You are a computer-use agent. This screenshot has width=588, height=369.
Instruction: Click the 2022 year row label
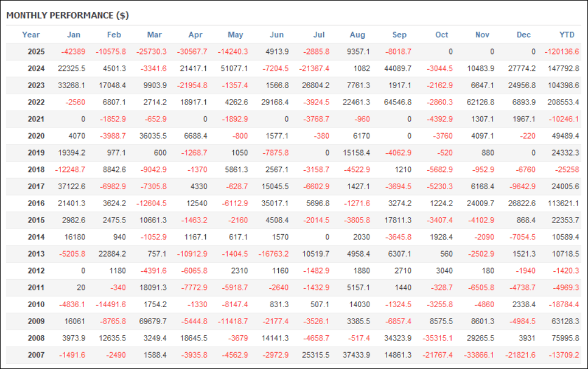pos(36,102)
